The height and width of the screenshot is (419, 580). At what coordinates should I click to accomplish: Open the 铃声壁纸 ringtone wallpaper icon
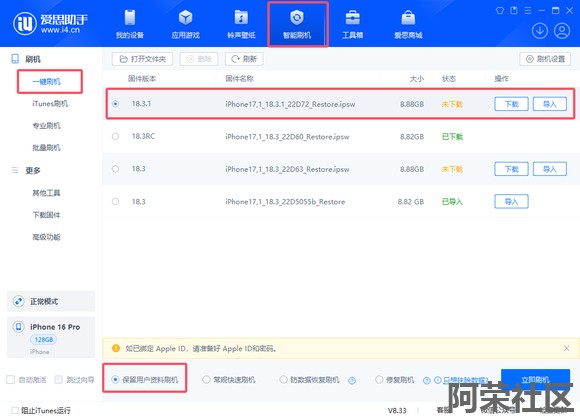point(241,24)
